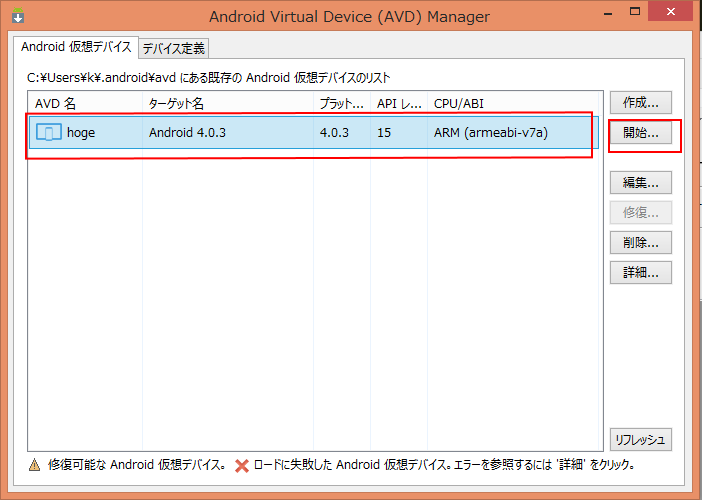Switch to the Android 仮想デバイス tab
702x500 pixels.
pos(76,47)
